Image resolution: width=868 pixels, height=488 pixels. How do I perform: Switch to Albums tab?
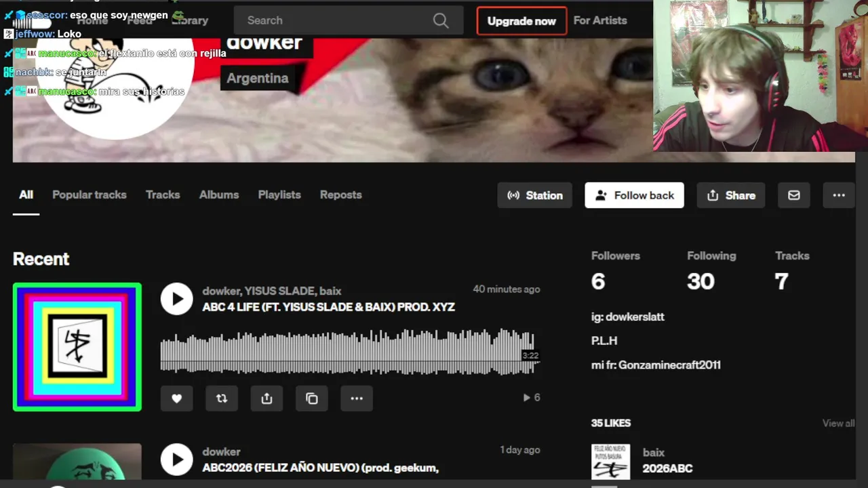pyautogui.click(x=219, y=195)
